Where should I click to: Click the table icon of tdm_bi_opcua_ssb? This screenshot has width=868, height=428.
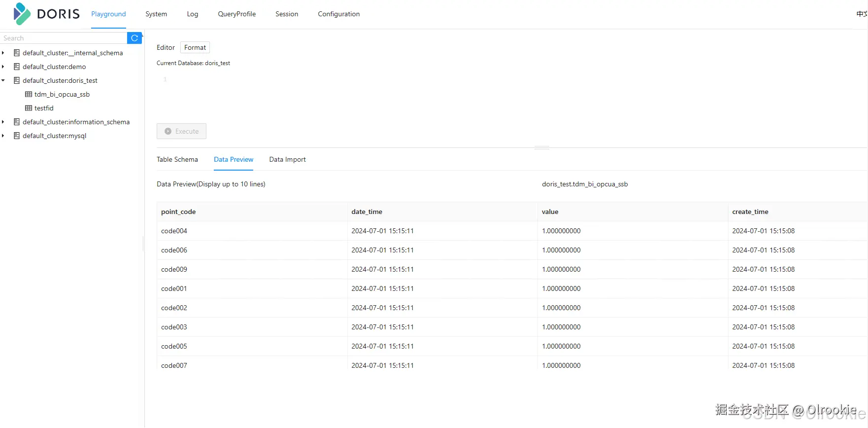click(29, 94)
